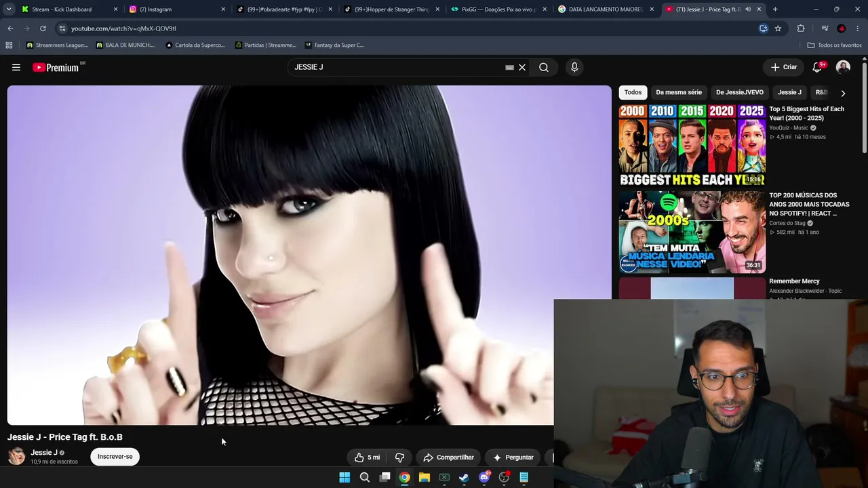Viewport: 868px width, 488px height.
Task: Open Top 5 Biggest Hits video title
Action: pyautogui.click(x=806, y=113)
